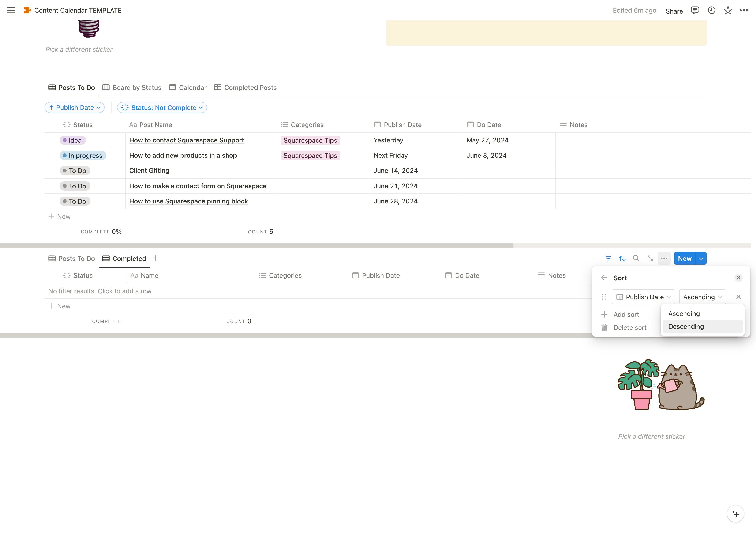Image resolution: width=756 pixels, height=534 pixels.
Task: Choose Descending sort order option
Action: [x=686, y=327]
